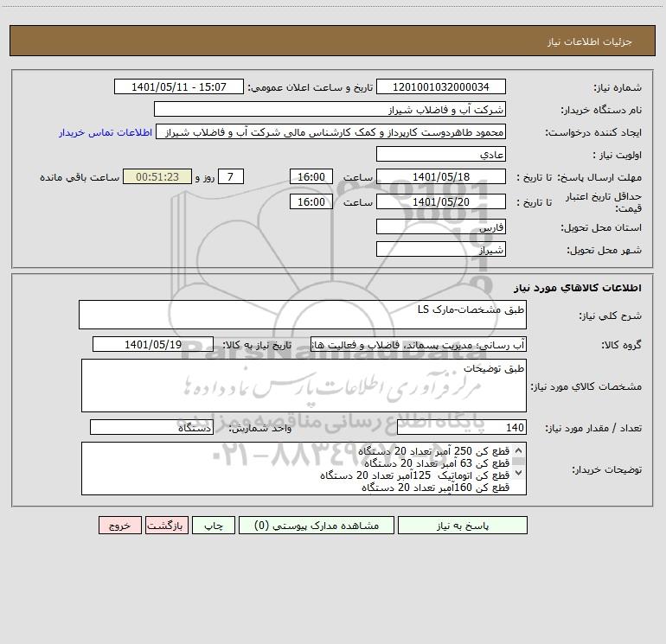The height and width of the screenshot is (644, 666).
Task: Select line 'قطع کن 250 آمپر تعداد 20 دستگاه'
Action: pyautogui.click(x=433, y=451)
